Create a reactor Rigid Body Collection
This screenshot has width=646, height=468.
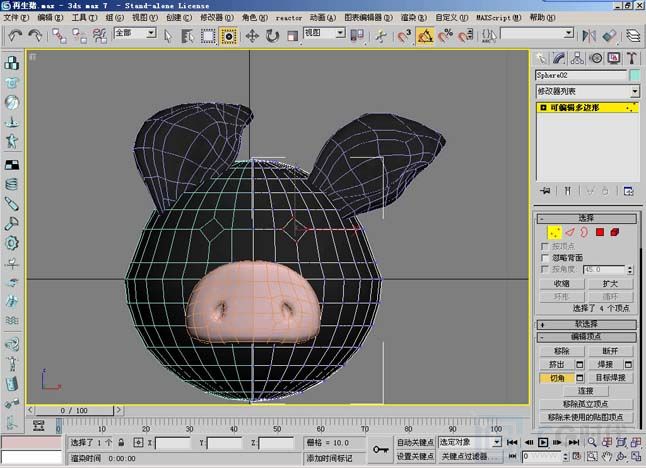12,63
